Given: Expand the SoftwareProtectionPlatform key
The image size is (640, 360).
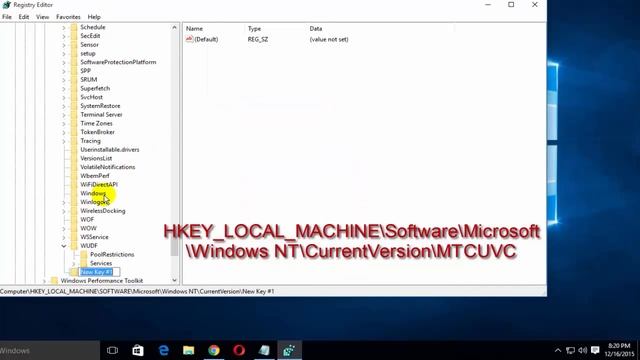Looking at the screenshot, I should pyautogui.click(x=64, y=62).
